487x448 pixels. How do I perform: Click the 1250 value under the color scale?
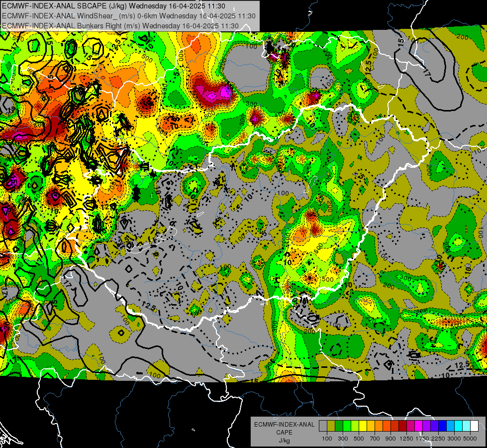(406, 439)
